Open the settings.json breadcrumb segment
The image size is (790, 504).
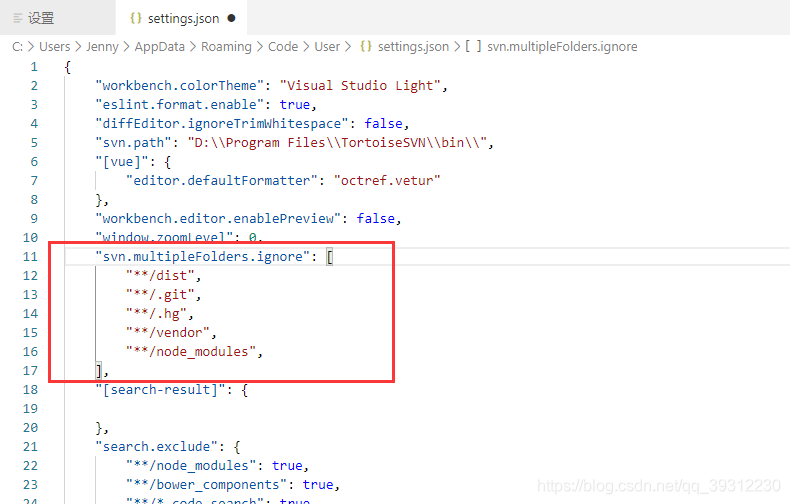pyautogui.click(x=413, y=47)
